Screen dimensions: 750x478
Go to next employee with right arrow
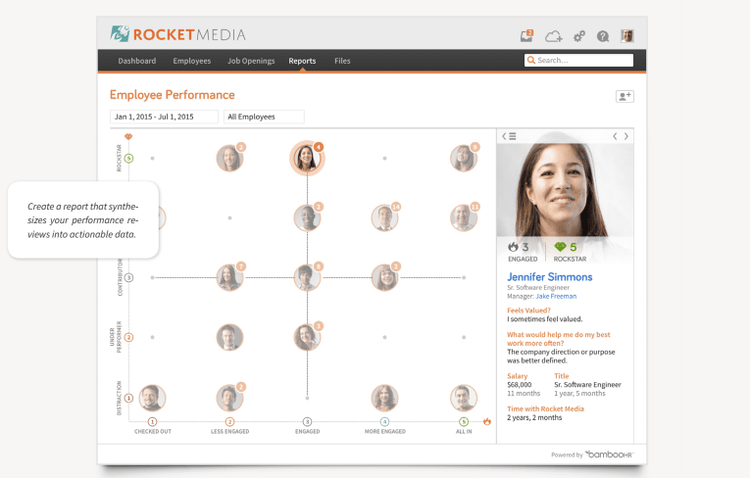[626, 136]
